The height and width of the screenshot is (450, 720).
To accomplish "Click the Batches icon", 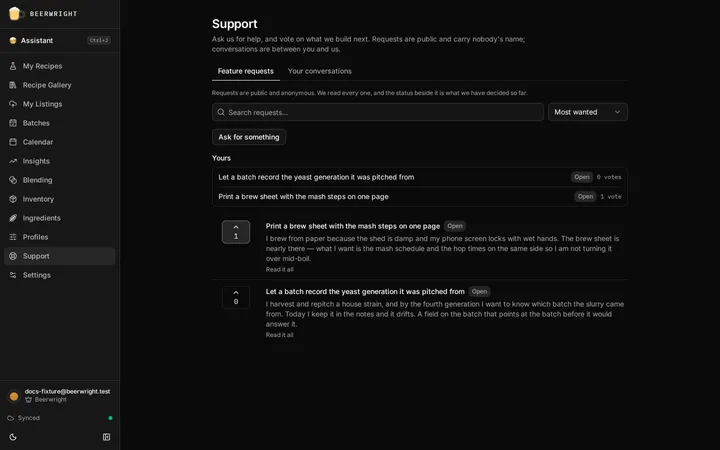I will 13,123.
